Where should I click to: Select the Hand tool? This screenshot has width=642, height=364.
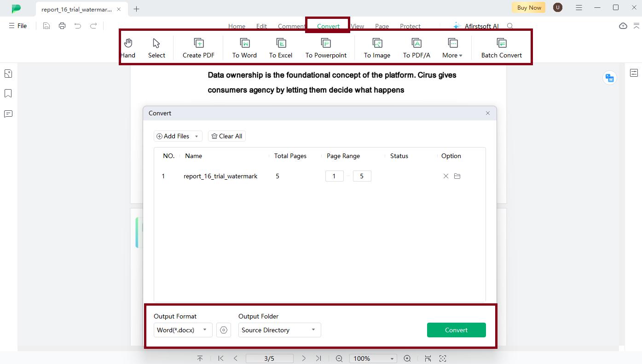[128, 48]
